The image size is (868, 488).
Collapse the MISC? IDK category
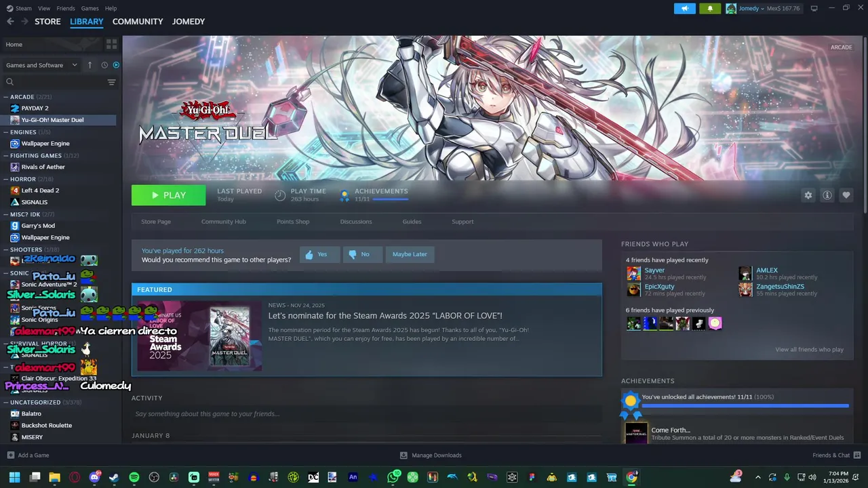point(5,214)
